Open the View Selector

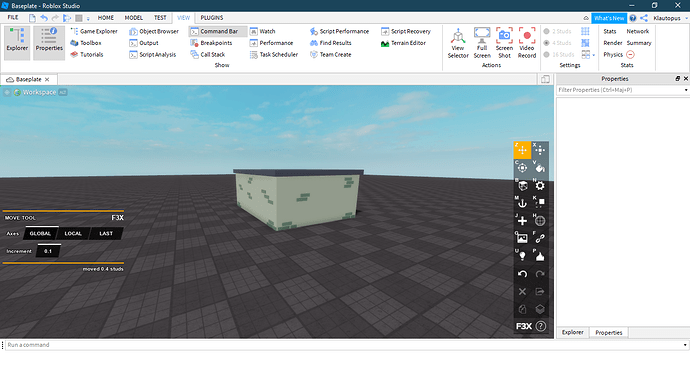458,43
